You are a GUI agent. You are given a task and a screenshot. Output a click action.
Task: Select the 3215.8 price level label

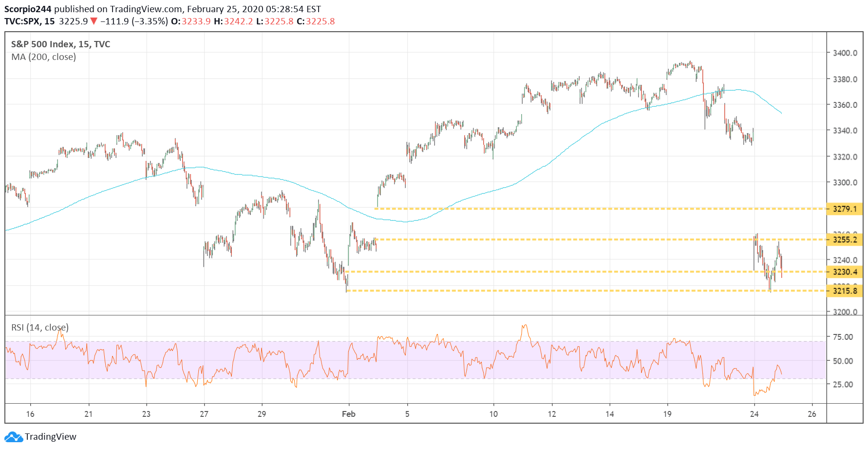[845, 291]
